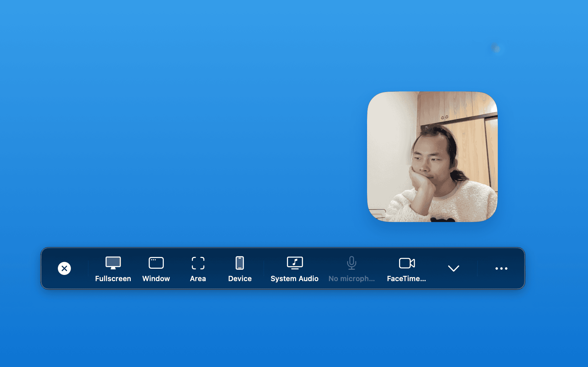The width and height of the screenshot is (588, 367).
Task: Click the System Audio music-screen icon
Action: (x=295, y=263)
